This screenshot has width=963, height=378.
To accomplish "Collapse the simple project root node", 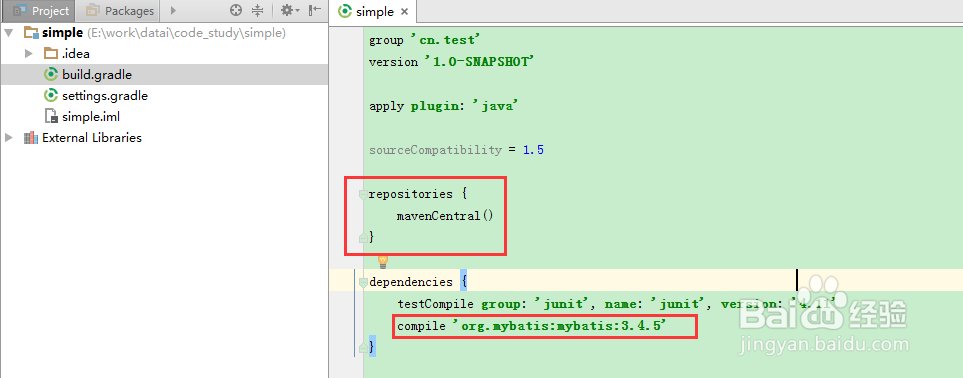I will (x=8, y=33).
